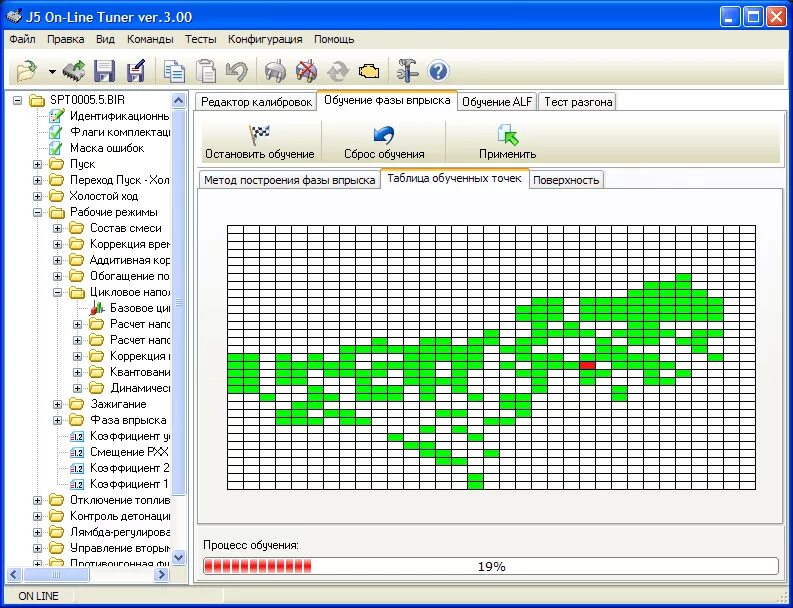793x608 pixels.
Task: Open the Тесты menu
Action: (x=201, y=39)
